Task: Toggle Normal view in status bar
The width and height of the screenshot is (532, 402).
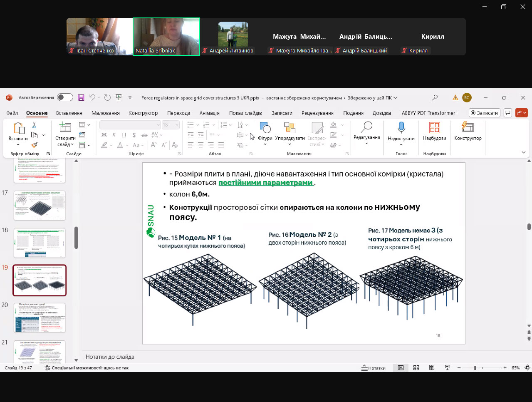Action: click(x=401, y=368)
